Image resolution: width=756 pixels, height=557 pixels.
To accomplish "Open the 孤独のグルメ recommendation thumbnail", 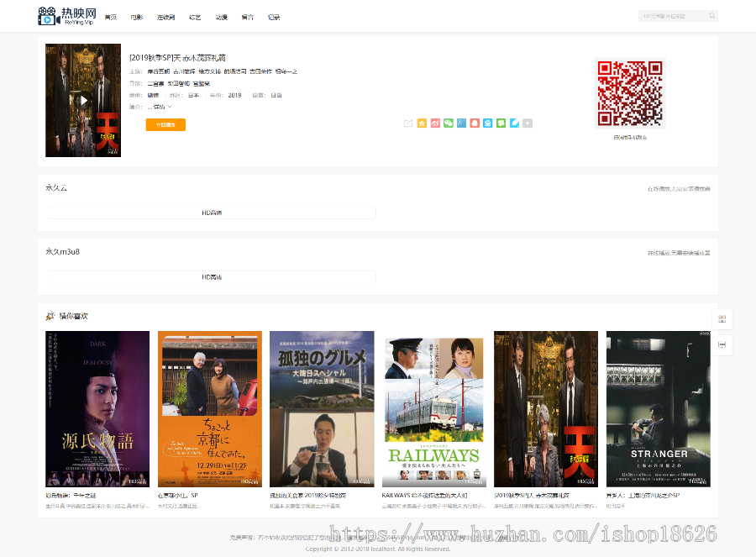I will pyautogui.click(x=322, y=407).
